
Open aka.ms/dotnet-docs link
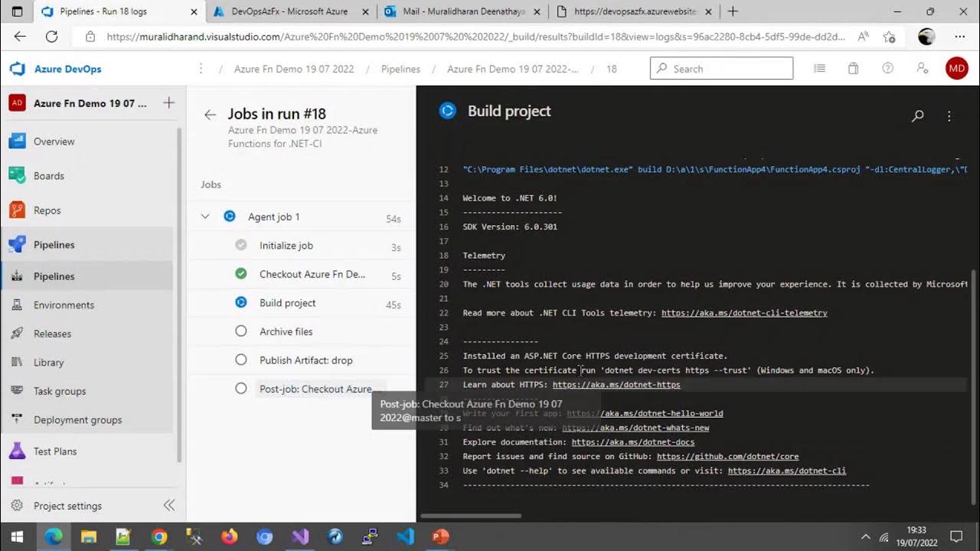tap(633, 442)
